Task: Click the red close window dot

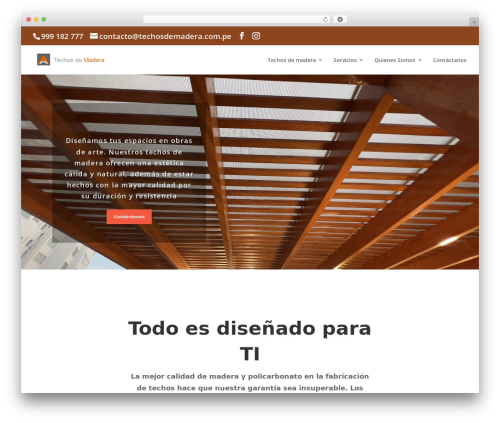Action: [29, 19]
